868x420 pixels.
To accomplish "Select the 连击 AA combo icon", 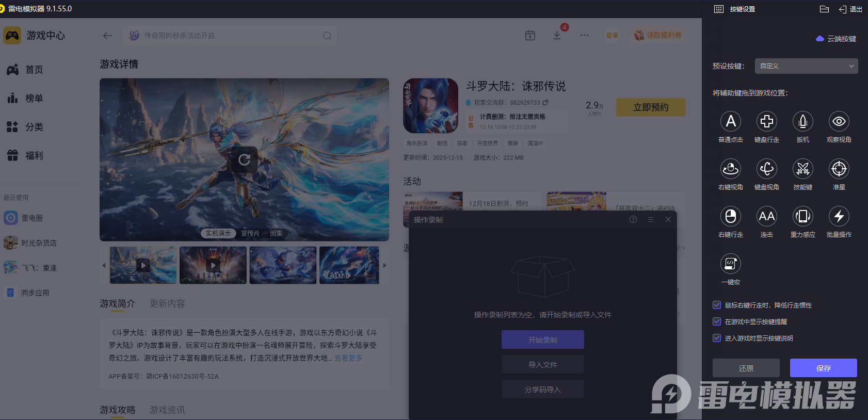I will click(x=767, y=216).
